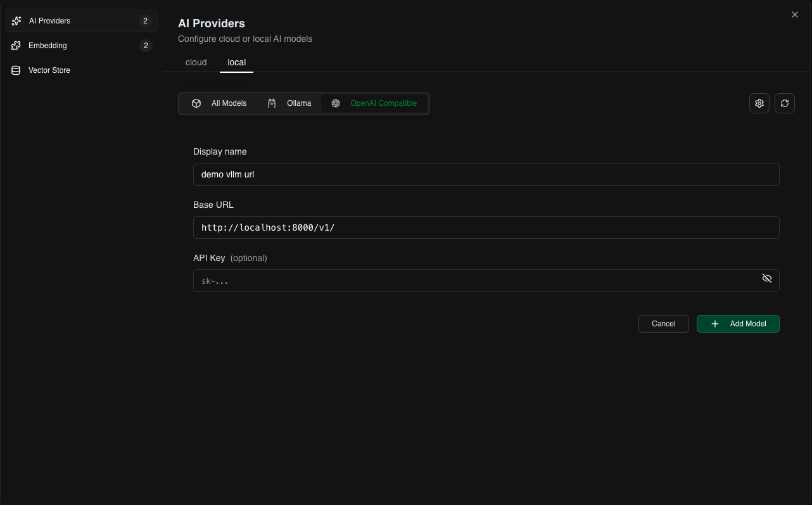Click the Add Model button
Image resolution: width=812 pixels, height=505 pixels.
[x=738, y=324]
